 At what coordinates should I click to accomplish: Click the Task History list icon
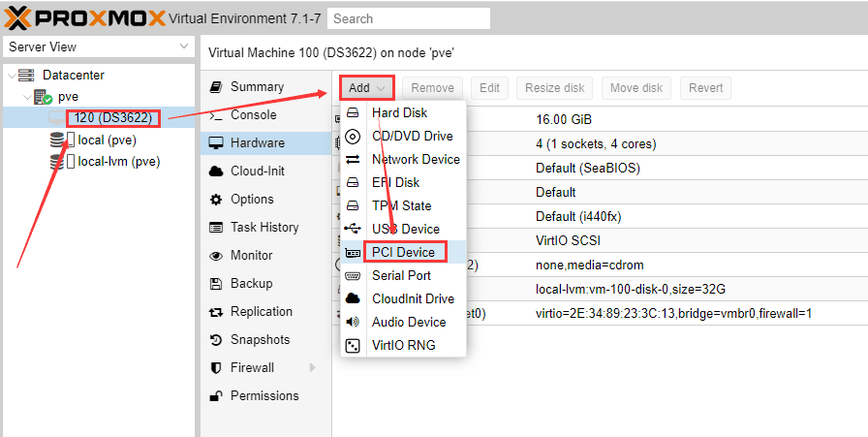click(x=216, y=228)
